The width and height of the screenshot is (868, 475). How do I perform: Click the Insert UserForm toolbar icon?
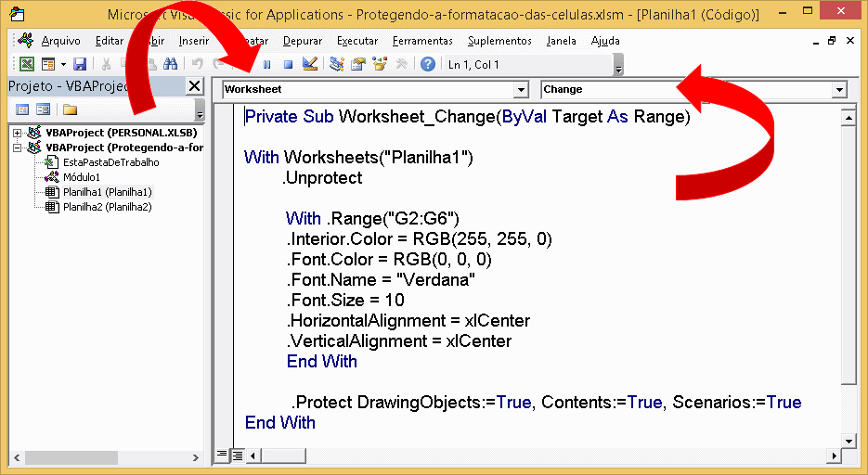[48, 64]
